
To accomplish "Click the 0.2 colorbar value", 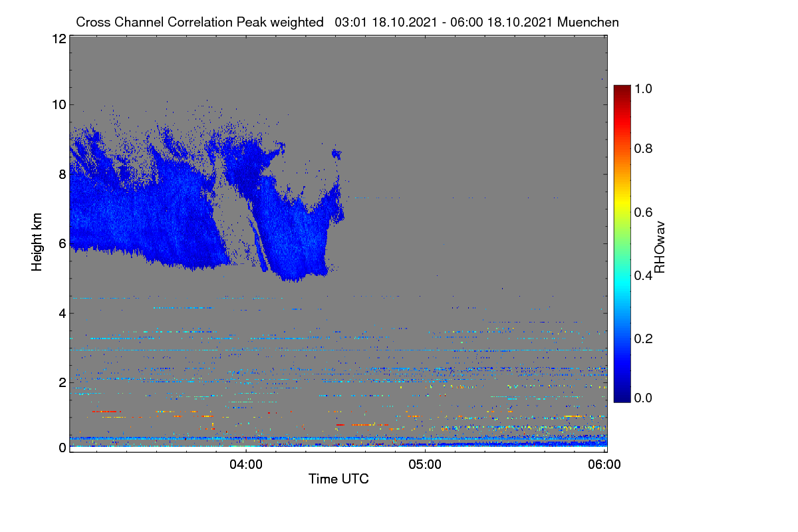I will coord(642,338).
